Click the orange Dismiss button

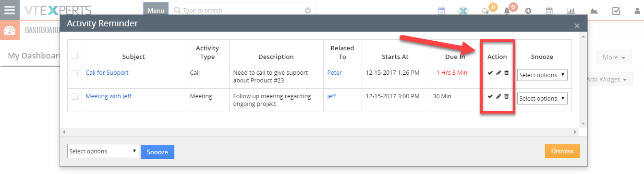click(562, 151)
